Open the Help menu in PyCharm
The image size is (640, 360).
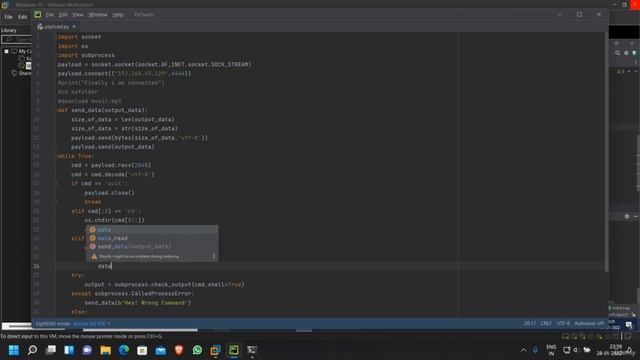tap(118, 15)
